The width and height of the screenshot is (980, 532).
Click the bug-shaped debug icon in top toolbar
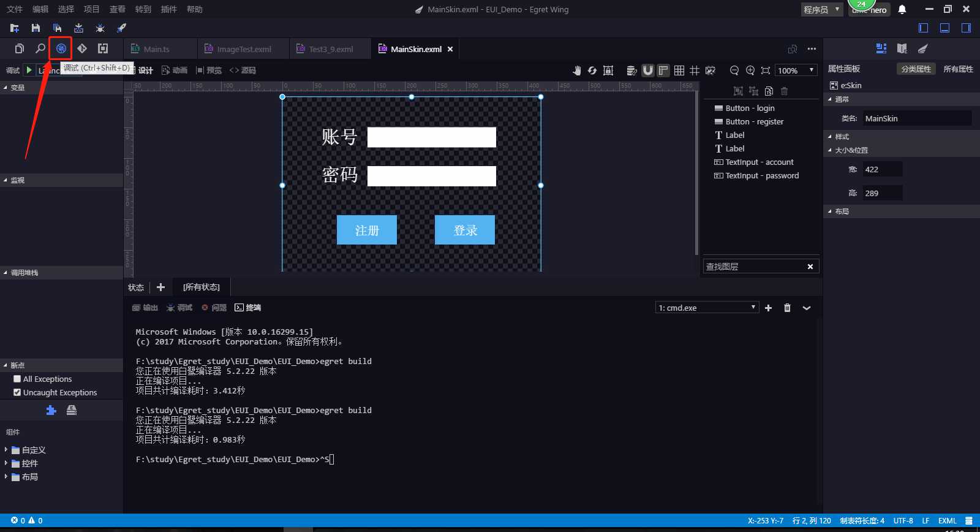[100, 28]
